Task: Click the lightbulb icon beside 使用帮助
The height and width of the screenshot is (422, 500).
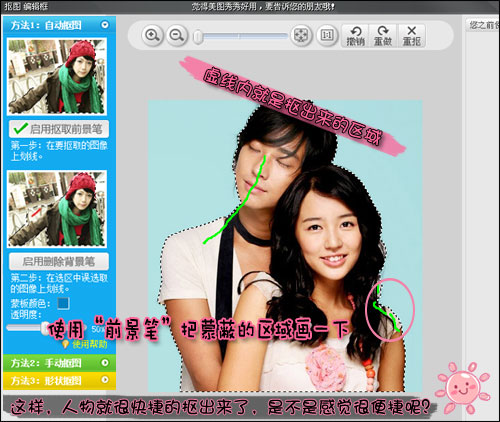Action: [x=66, y=344]
